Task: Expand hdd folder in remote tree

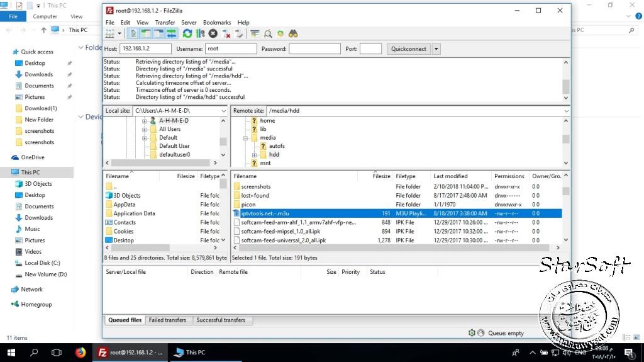Action: 254,155
